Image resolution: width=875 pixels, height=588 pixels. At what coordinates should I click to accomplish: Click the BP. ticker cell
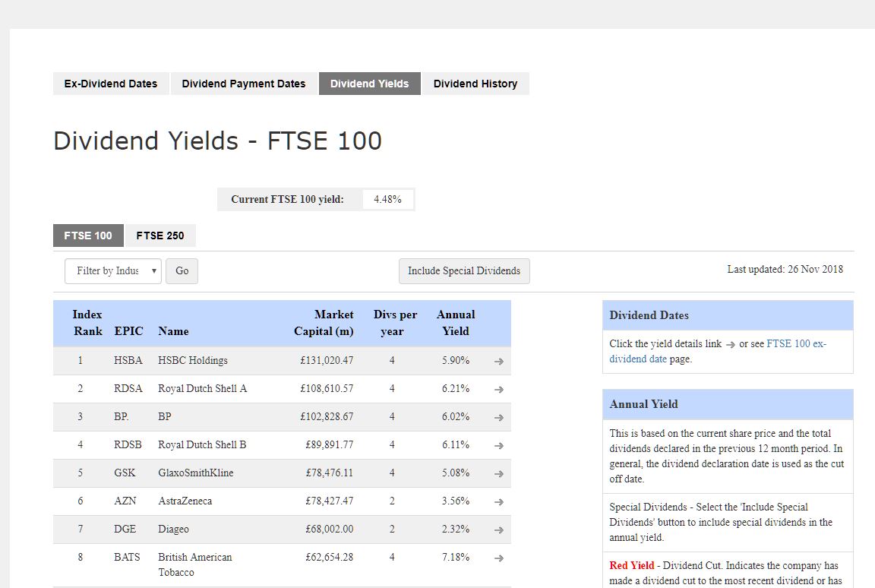pos(121,417)
